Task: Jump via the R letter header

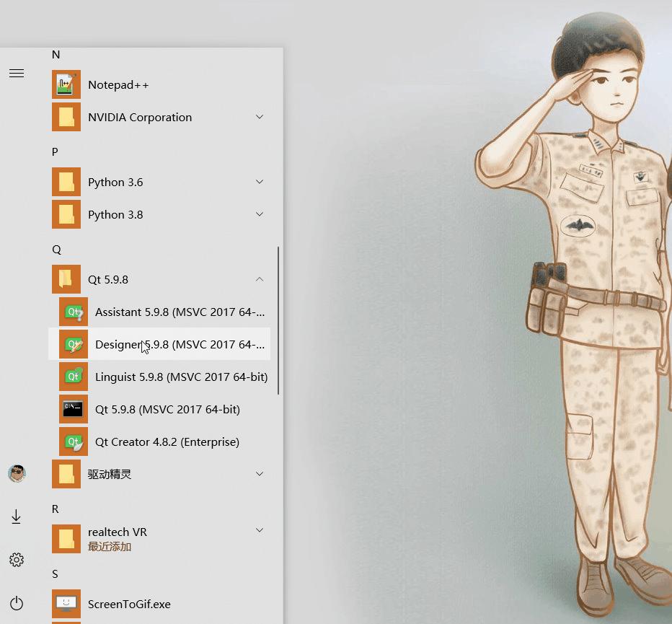Action: tap(55, 509)
